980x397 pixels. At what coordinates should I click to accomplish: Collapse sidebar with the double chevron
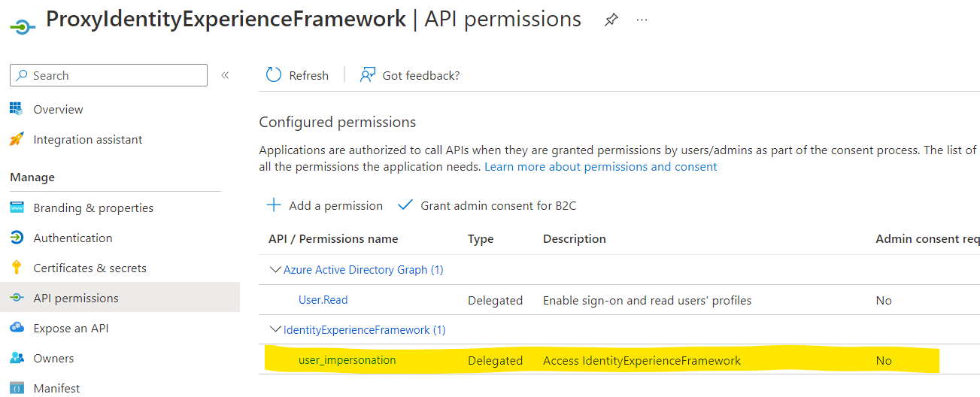225,75
